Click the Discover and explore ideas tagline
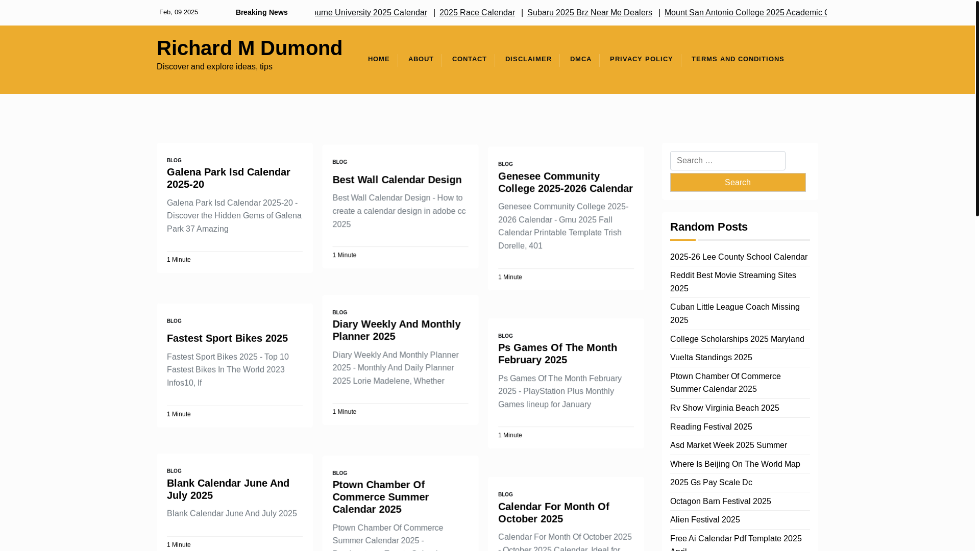The image size is (980, 551). [x=214, y=67]
